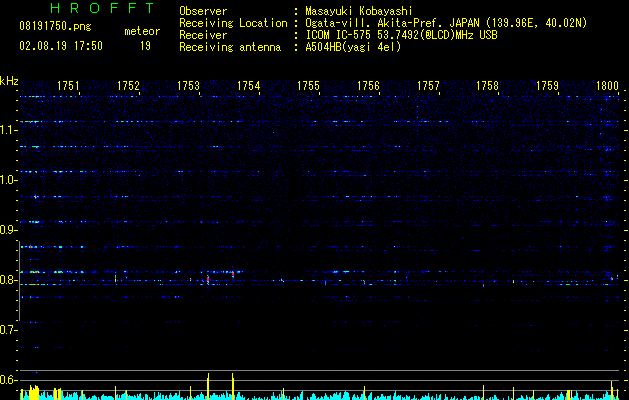Screen dimensions: 629x400
Task: Click the 0.8 frequency axis label
Action: coord(8,280)
